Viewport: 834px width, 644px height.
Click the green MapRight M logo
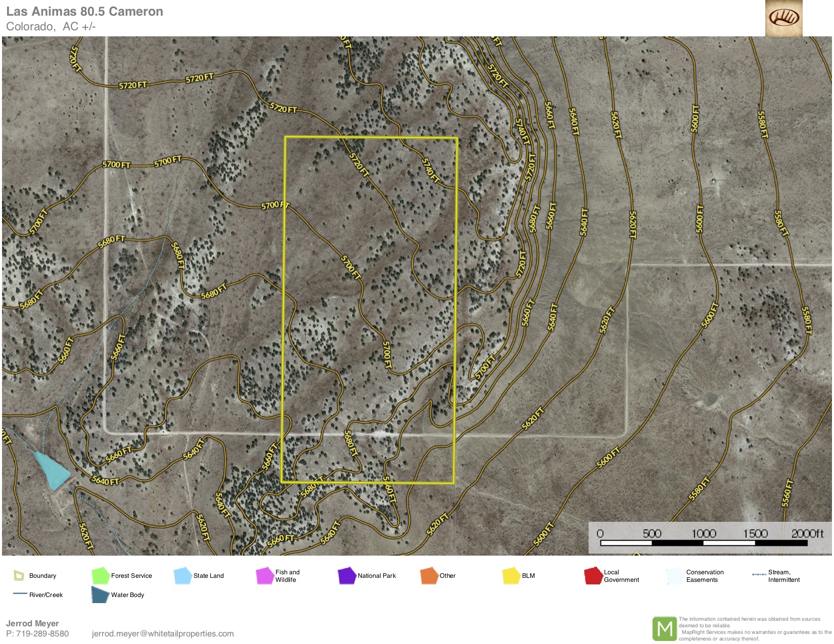pyautogui.click(x=664, y=629)
